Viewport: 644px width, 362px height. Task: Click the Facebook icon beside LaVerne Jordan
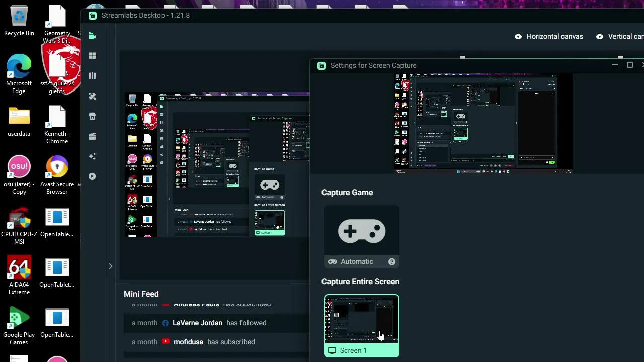tap(165, 323)
